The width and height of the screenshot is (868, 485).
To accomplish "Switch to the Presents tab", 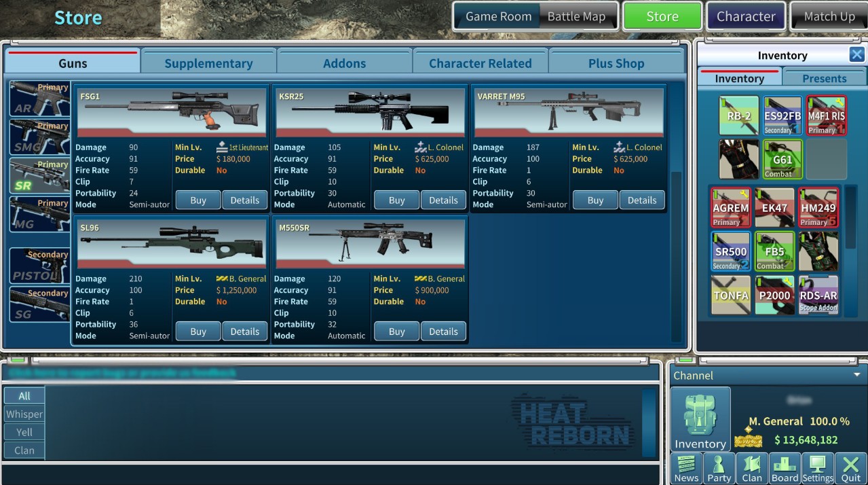I will click(x=824, y=78).
